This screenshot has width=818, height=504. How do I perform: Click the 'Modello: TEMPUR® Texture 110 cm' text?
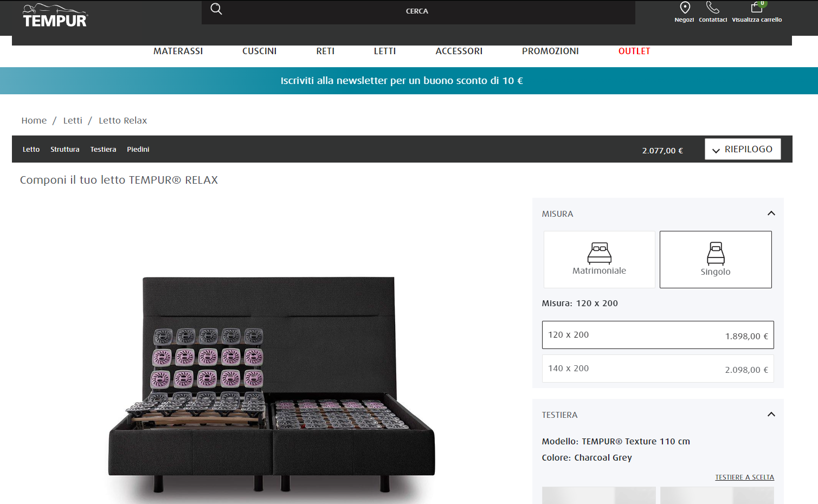(x=616, y=442)
